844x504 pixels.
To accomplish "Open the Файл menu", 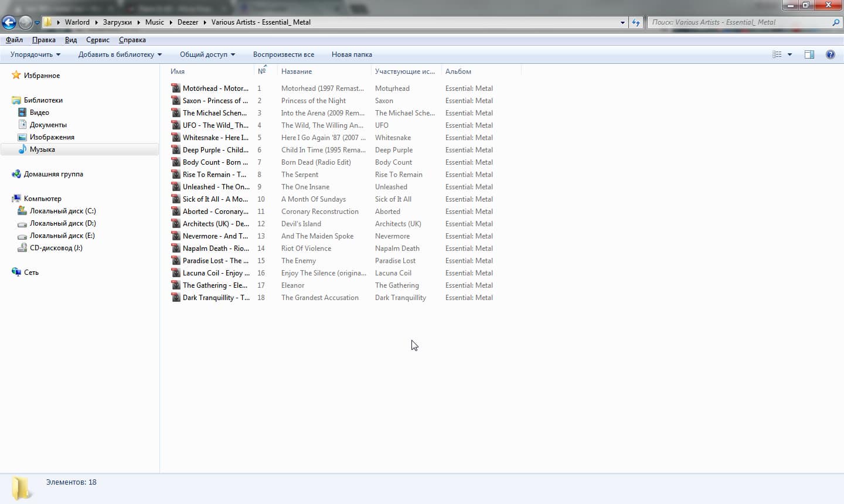I will coord(14,40).
